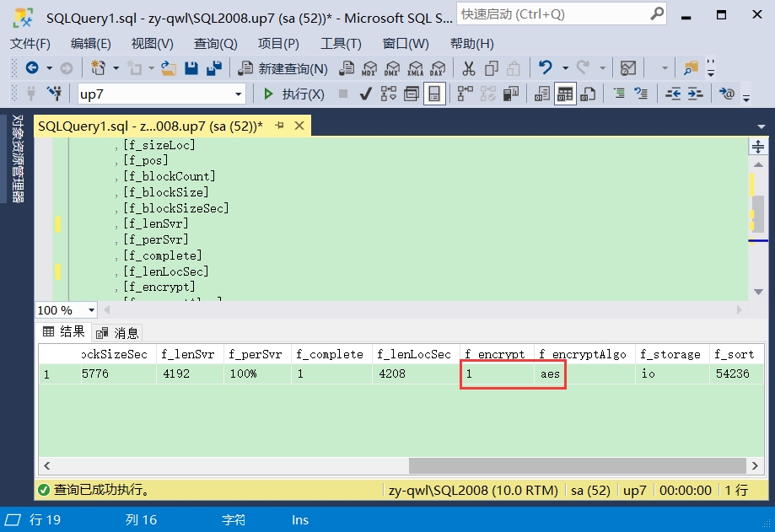Click the MDX query icon
The width and height of the screenshot is (775, 532).
tap(369, 68)
